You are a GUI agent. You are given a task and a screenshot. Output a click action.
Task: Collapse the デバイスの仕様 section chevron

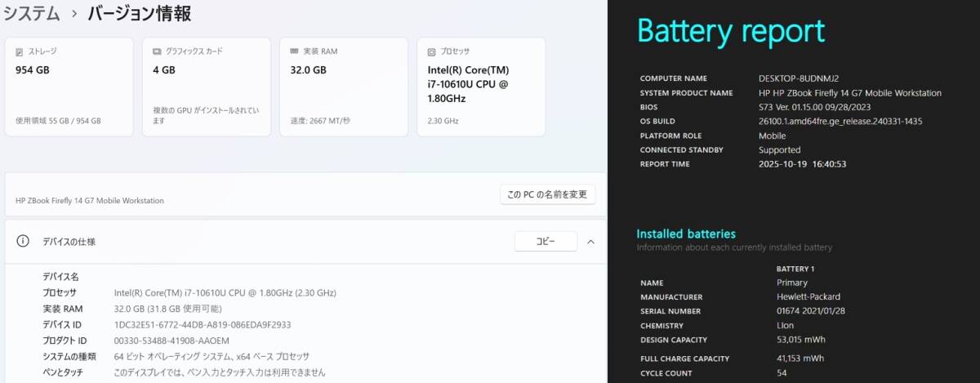tap(591, 242)
